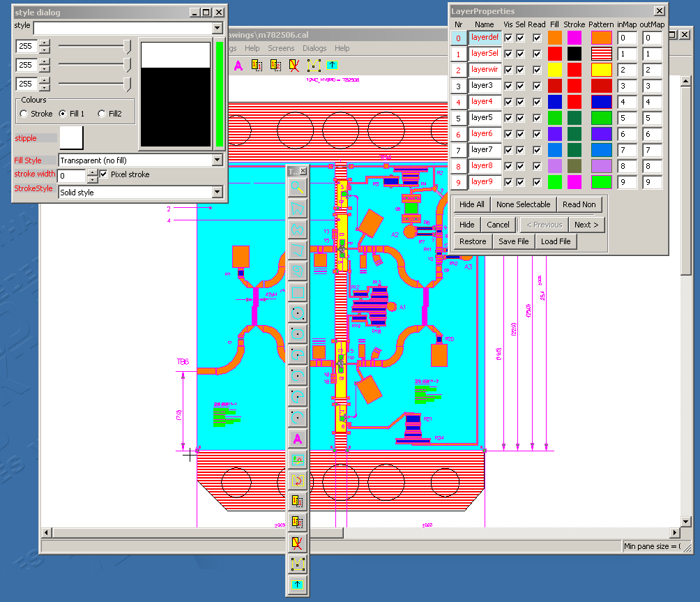
Task: Select the magnifier zoom tool in floating toolbox
Action: point(298,187)
